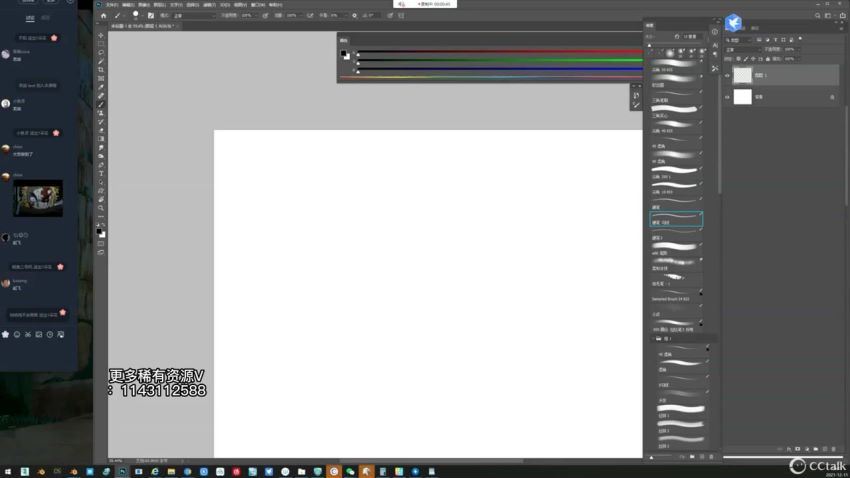Hide Background layer via eye icon
Screen dimensions: 850x478
[727, 98]
